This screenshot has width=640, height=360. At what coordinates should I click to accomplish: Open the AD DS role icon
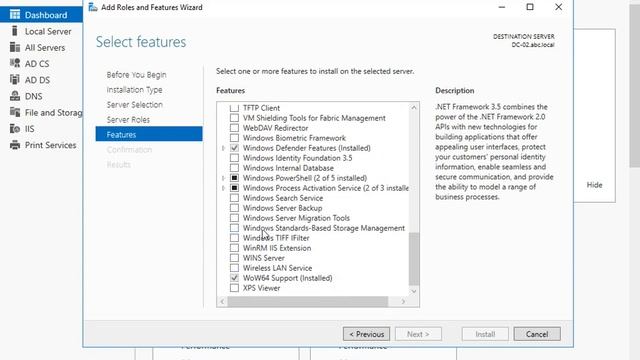point(15,80)
